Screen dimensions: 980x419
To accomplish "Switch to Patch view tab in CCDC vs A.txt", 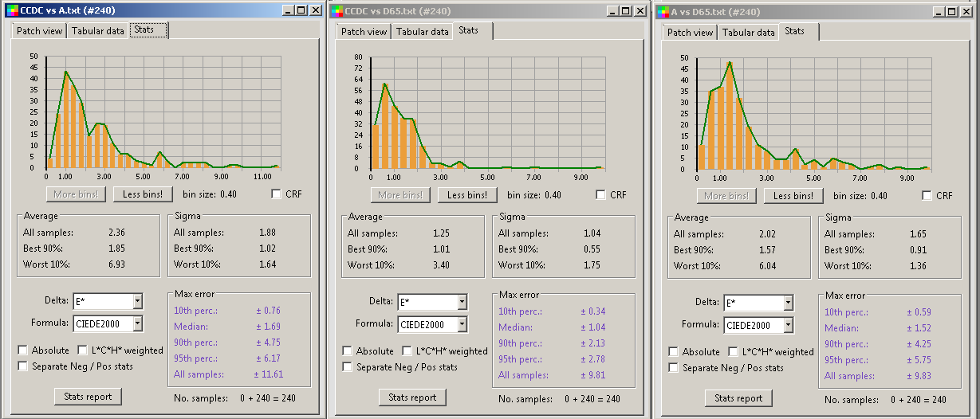I will tap(39, 31).
